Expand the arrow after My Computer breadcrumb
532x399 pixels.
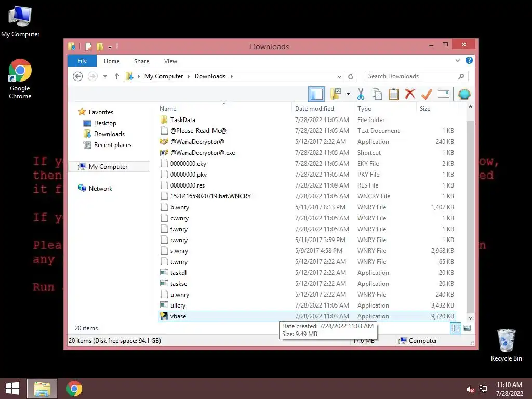click(189, 76)
